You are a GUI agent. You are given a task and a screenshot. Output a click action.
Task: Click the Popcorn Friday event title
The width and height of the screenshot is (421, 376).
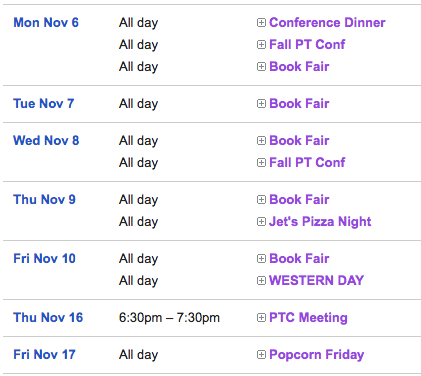[317, 355]
